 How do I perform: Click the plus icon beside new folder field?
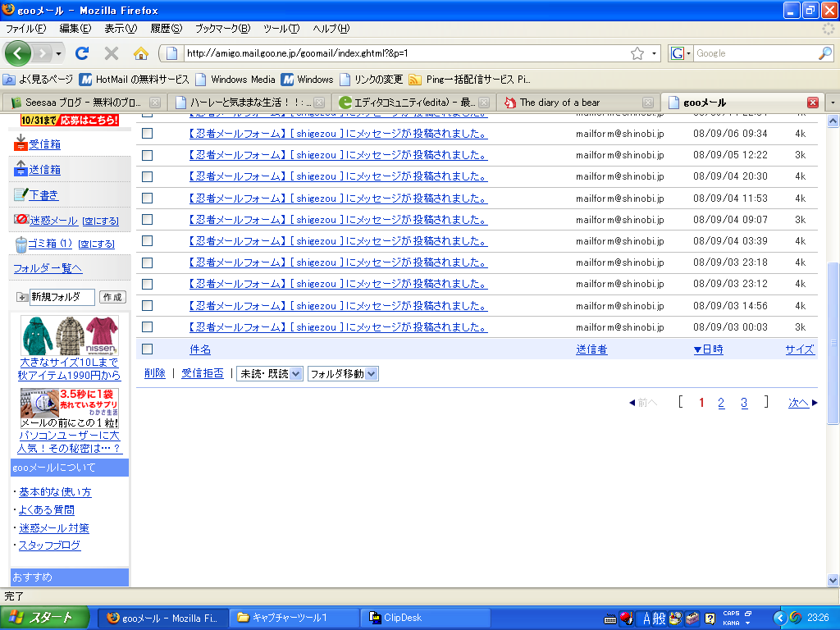click(21, 297)
